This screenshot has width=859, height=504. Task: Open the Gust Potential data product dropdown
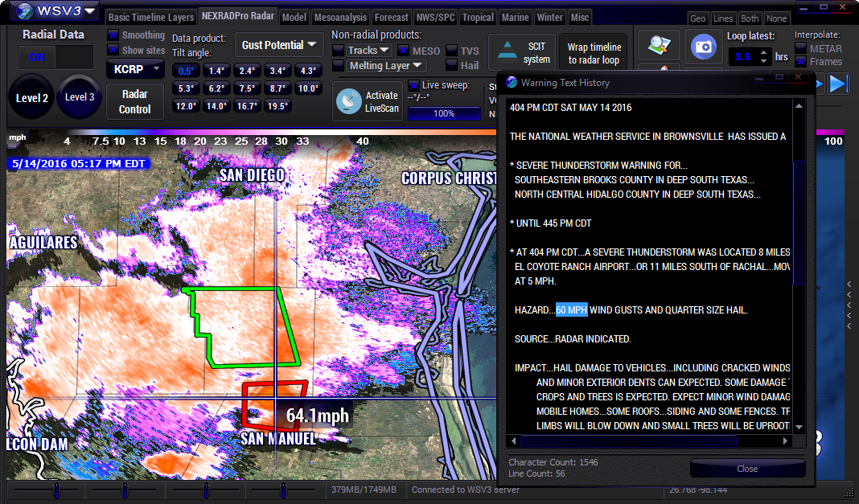(x=279, y=45)
